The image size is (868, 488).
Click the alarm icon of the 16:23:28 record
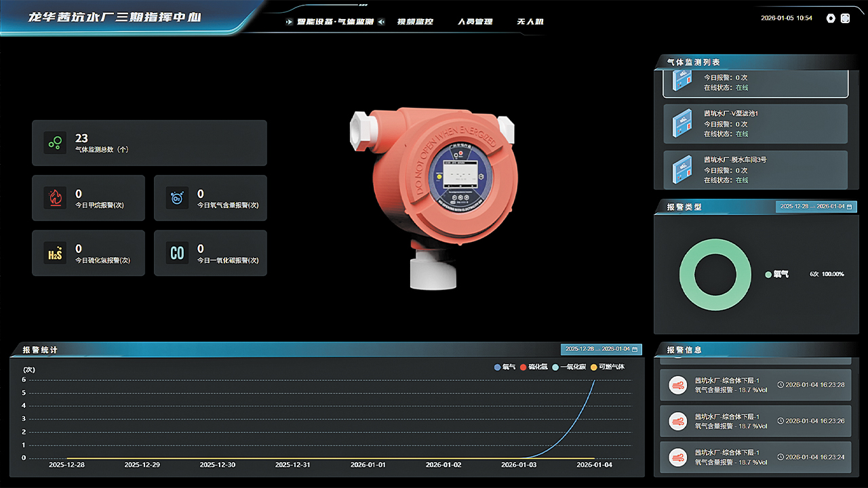[x=677, y=385]
